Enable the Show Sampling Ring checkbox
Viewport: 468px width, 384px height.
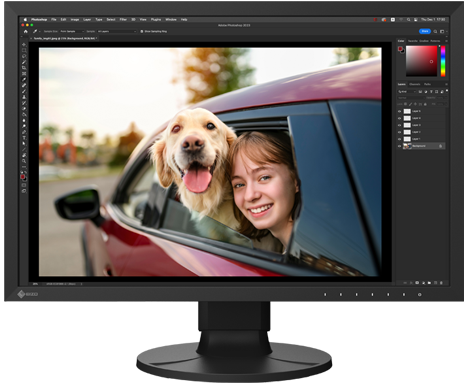pos(142,31)
